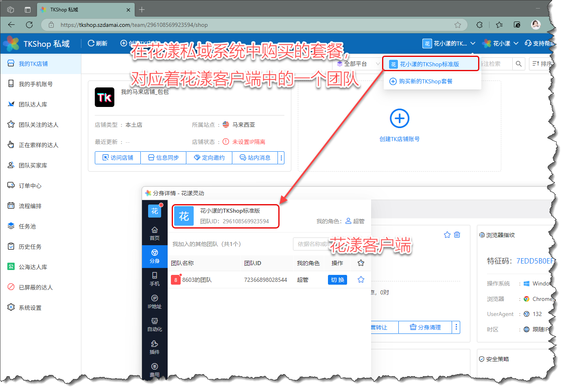Click the 系统设置 gear icon

point(11,307)
